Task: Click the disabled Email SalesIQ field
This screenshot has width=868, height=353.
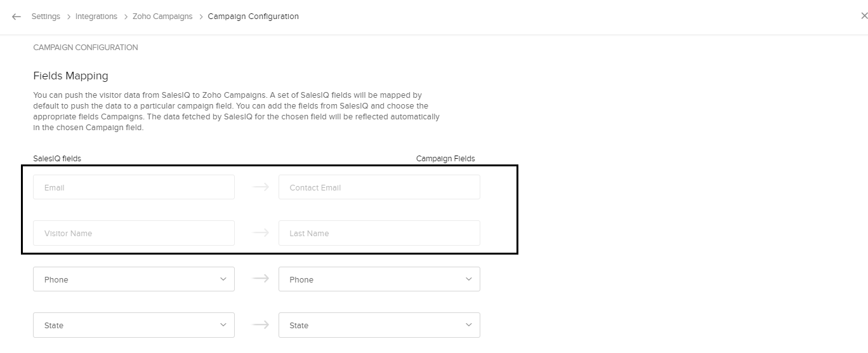Action: pos(134,187)
